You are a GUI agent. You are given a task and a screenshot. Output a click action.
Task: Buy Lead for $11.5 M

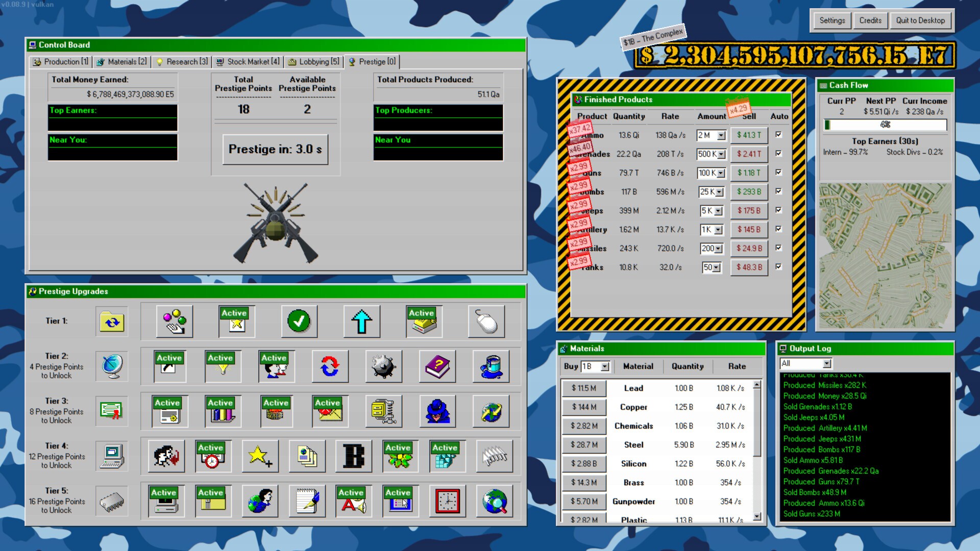(x=583, y=388)
